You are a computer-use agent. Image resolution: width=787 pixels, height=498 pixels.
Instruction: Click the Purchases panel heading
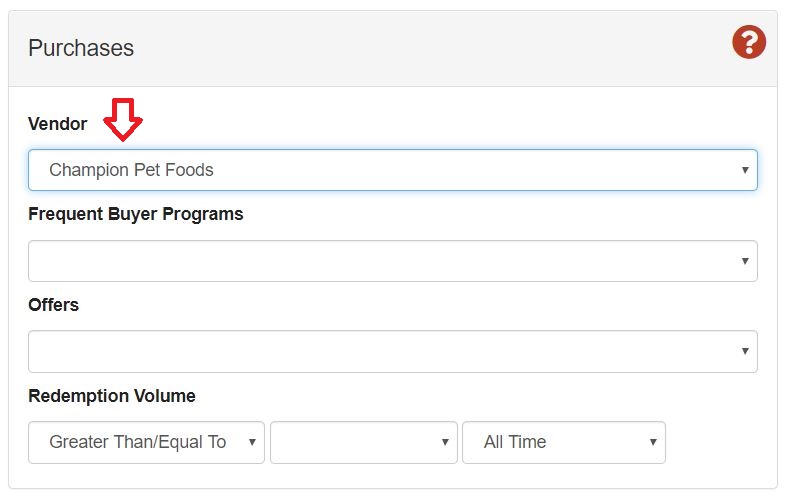click(81, 48)
